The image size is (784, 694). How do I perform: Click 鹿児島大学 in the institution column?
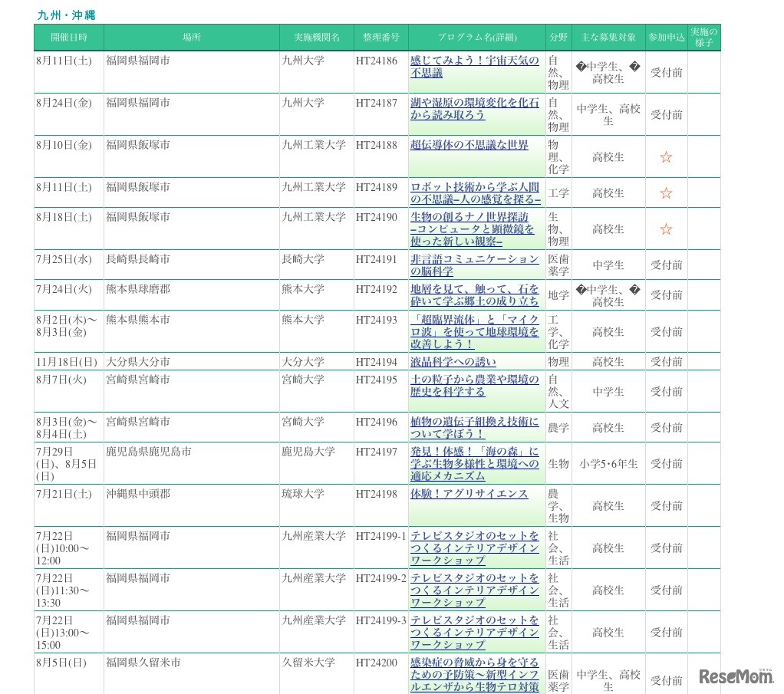click(308, 452)
